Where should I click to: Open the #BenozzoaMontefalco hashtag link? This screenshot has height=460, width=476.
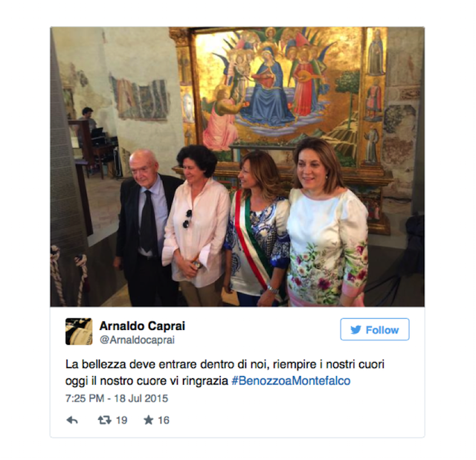tap(291, 381)
